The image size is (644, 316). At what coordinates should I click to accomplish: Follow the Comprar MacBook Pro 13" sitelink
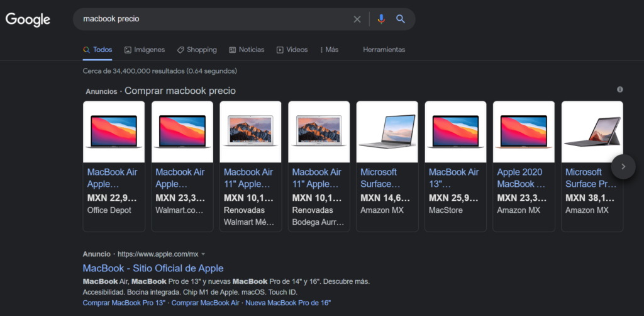coord(125,303)
